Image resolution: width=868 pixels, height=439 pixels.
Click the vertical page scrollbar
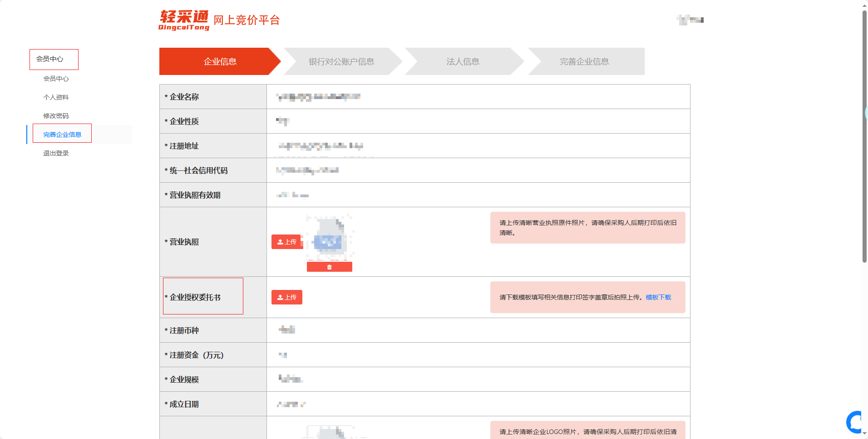[864, 136]
